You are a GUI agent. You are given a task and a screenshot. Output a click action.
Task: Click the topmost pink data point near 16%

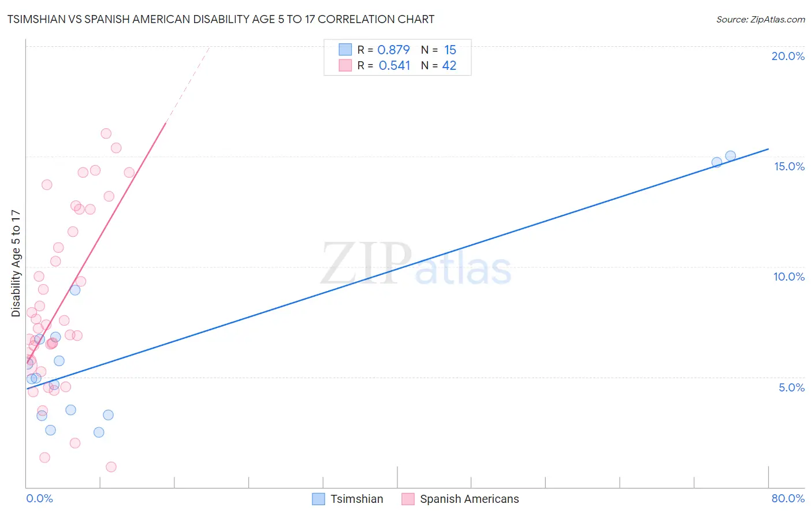106,133
